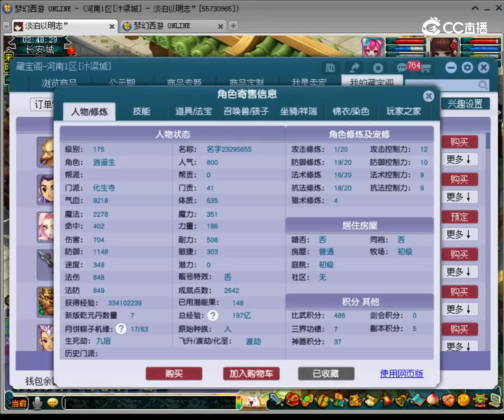Click the tiger head icon in the bottom toolbar
Image resolution: width=504 pixels, height=420 pixels.
[x=355, y=401]
